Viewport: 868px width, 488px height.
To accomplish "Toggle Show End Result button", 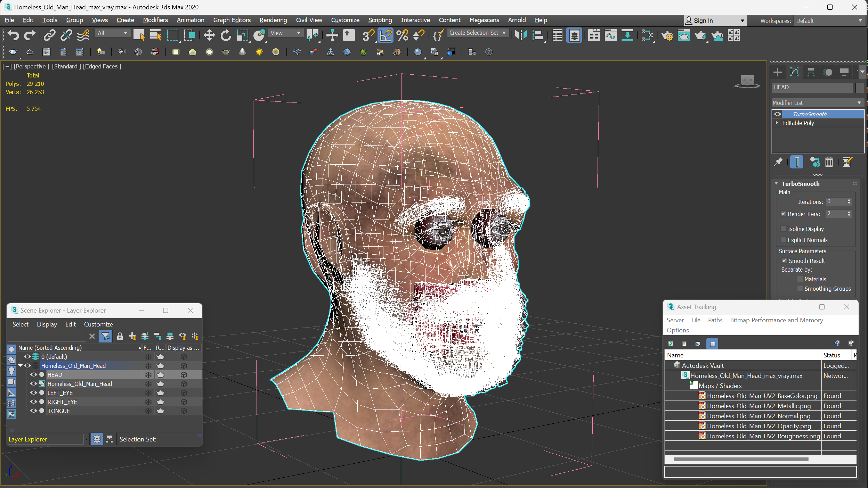I will [x=797, y=162].
